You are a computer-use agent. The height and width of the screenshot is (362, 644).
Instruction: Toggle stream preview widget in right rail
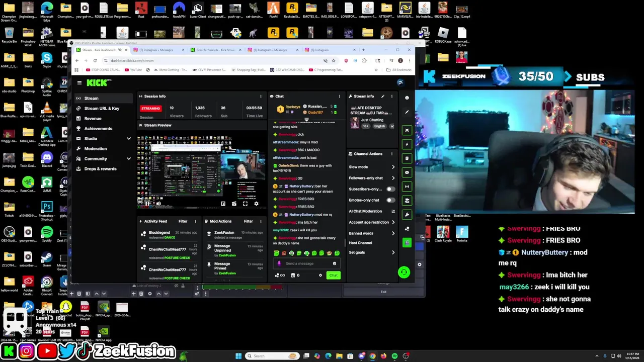click(x=407, y=130)
